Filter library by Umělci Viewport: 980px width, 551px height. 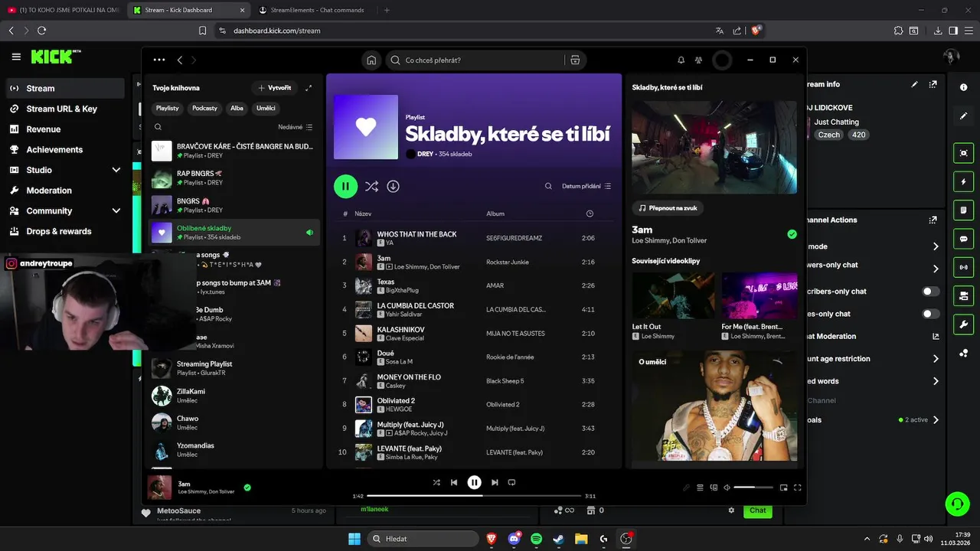266,108
